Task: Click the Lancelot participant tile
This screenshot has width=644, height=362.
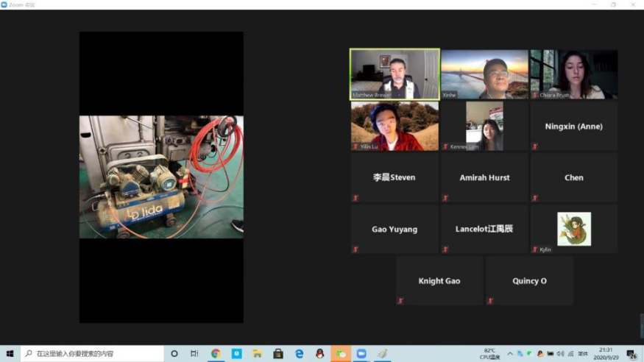Action: click(484, 229)
